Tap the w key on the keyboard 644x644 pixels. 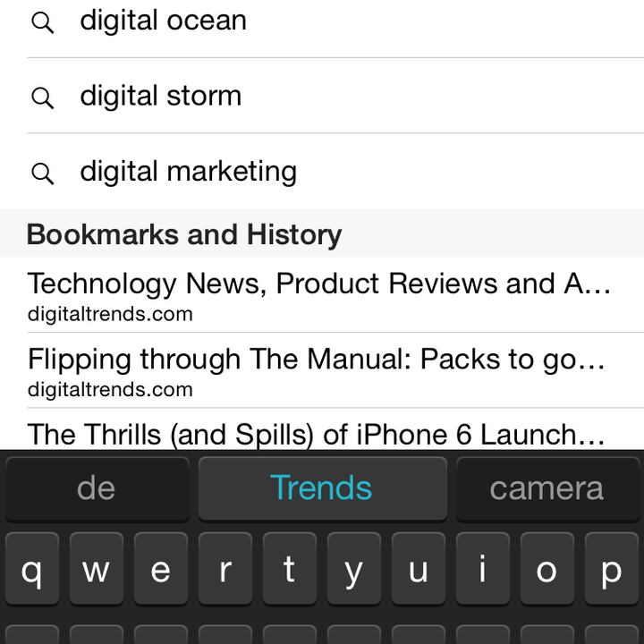tap(97, 569)
